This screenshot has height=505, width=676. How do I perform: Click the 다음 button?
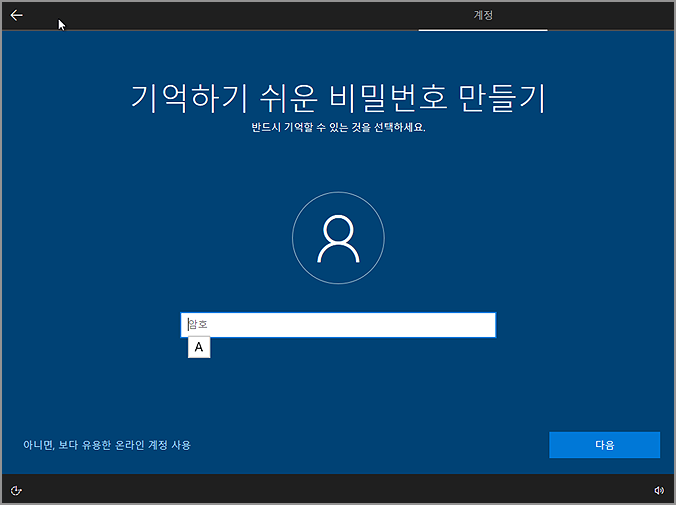pyautogui.click(x=604, y=445)
